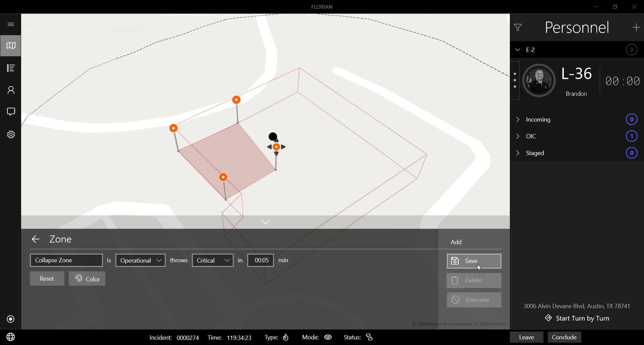
Task: Click the Collapse Zone name field
Action: tap(66, 260)
